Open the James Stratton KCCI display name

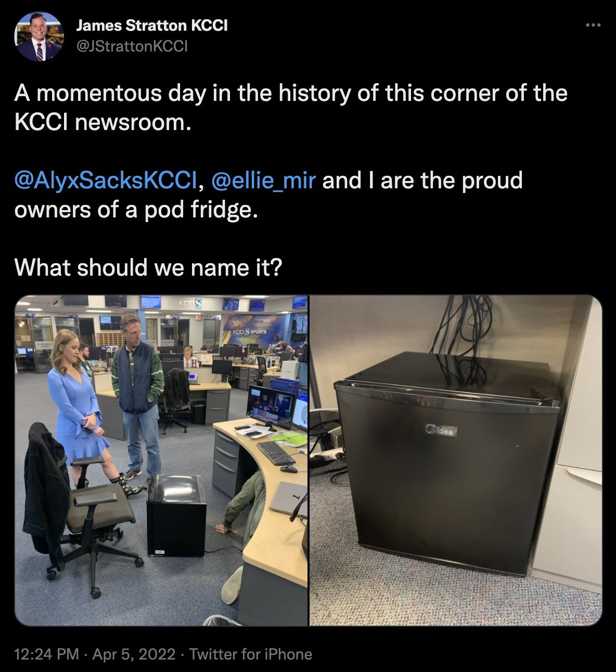pyautogui.click(x=152, y=25)
